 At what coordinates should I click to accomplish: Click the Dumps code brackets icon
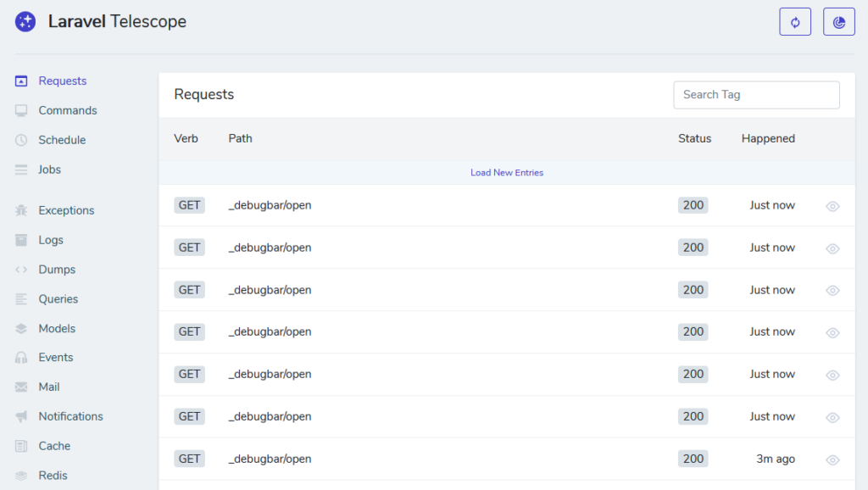click(x=21, y=270)
